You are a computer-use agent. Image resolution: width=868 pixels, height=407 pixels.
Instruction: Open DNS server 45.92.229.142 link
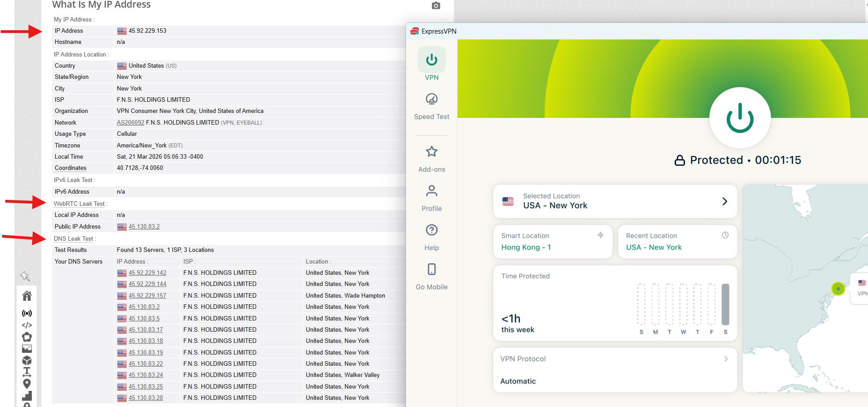click(147, 273)
